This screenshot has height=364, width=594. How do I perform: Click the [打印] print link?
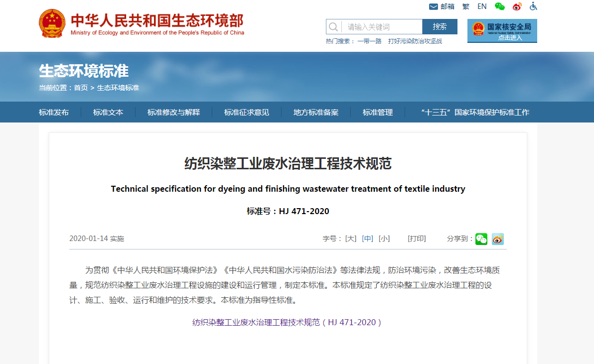pos(417,239)
